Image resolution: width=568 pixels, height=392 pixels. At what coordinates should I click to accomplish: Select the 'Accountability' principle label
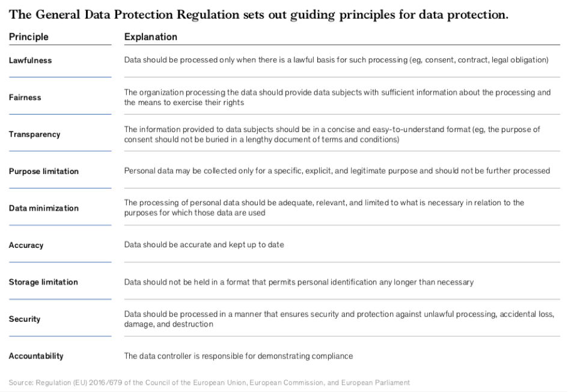36,356
